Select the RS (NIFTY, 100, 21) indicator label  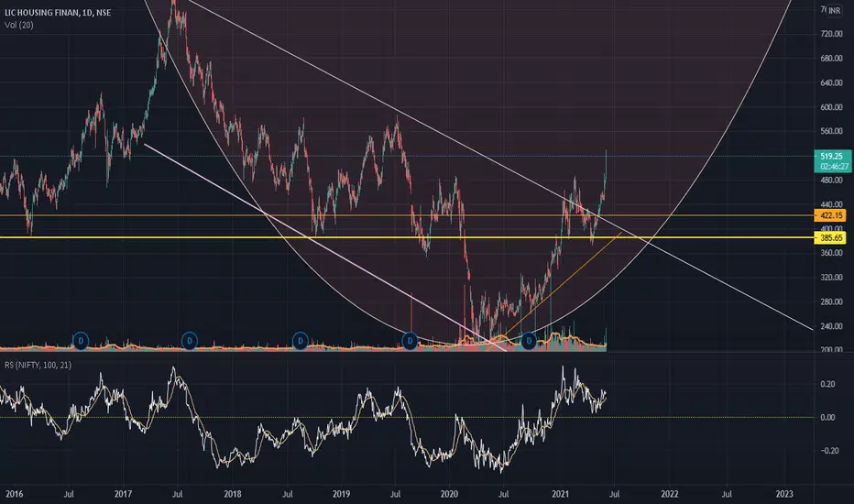coord(38,365)
